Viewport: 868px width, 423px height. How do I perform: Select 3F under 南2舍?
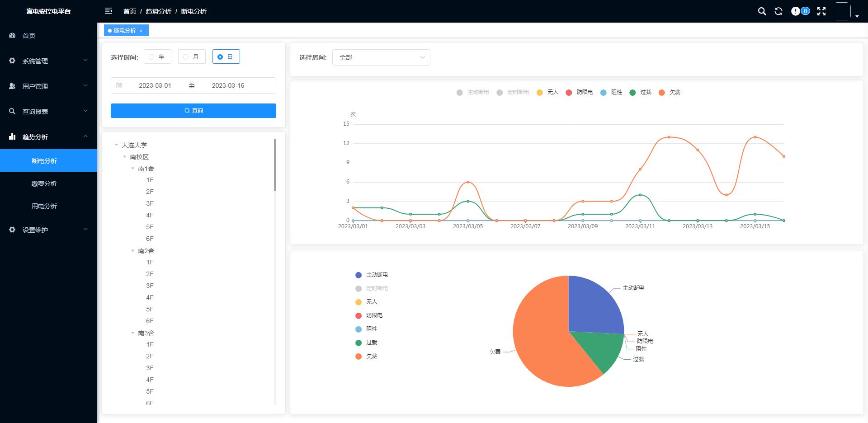150,286
